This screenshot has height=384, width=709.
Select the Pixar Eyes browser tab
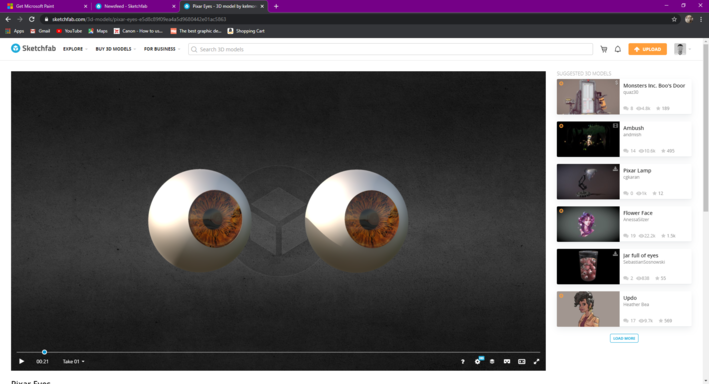click(x=224, y=6)
